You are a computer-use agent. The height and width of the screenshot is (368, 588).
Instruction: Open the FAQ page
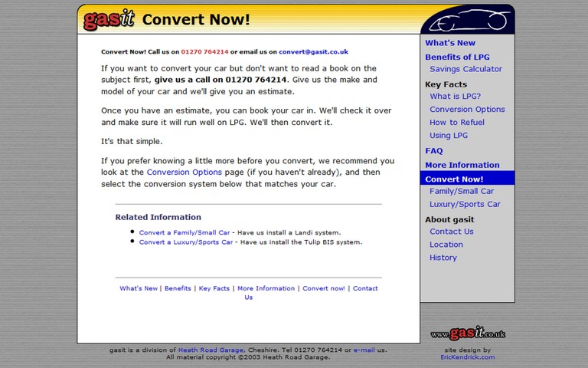[434, 151]
